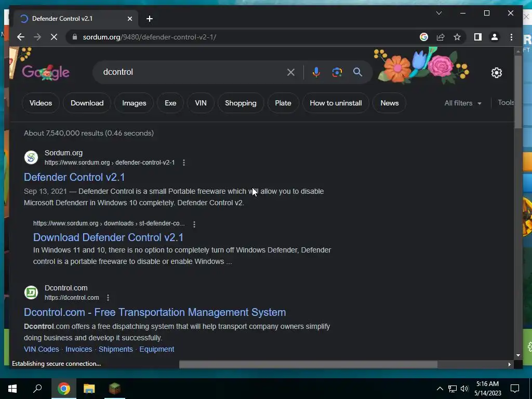Open the notification center
Image resolution: width=532 pixels, height=399 pixels.
515,389
